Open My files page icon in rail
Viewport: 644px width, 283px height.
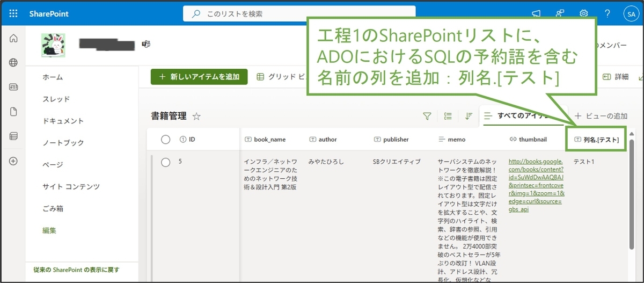tap(13, 112)
